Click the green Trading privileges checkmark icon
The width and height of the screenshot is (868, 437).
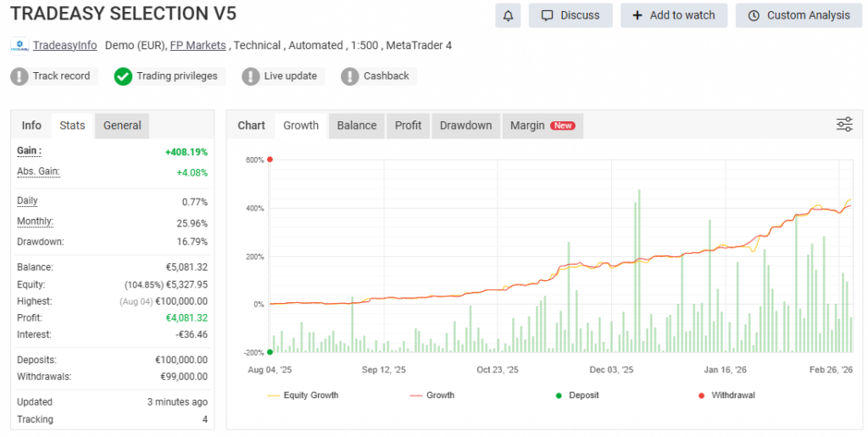pyautogui.click(x=123, y=76)
